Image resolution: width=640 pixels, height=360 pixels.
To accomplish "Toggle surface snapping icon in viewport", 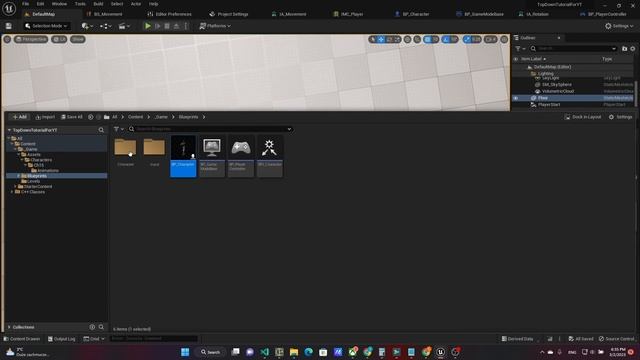I will tap(417, 40).
